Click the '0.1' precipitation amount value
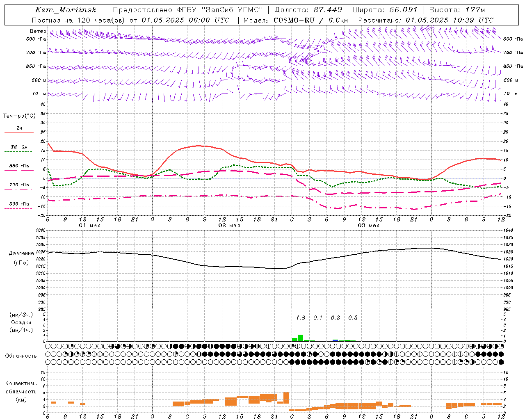 (x=318, y=318)
